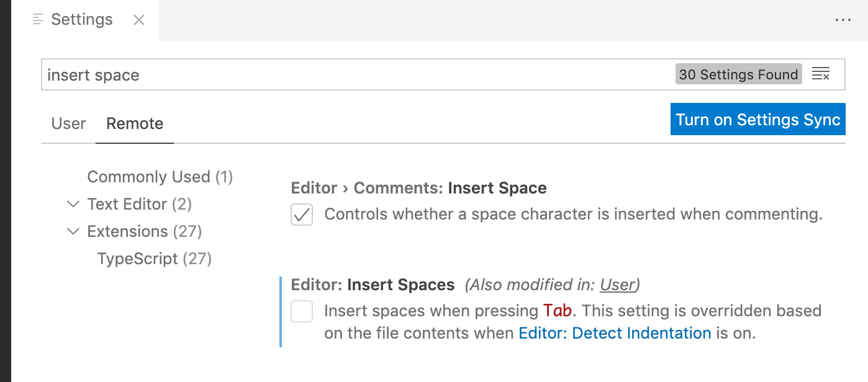Viewport: 868px width, 382px height.
Task: Click the 30 Settings Found badge
Action: [738, 74]
